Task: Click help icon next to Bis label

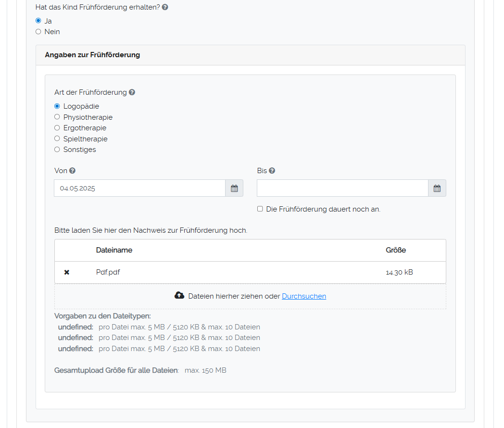Action: (272, 171)
